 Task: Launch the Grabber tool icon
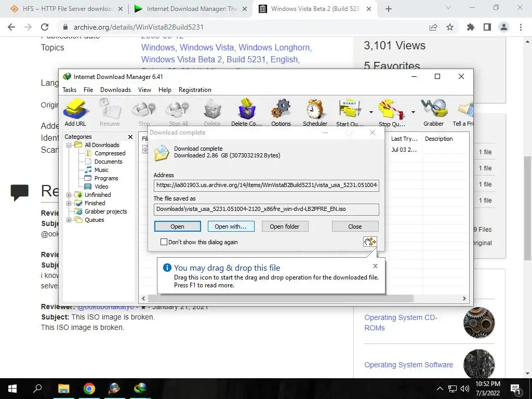[434, 113]
